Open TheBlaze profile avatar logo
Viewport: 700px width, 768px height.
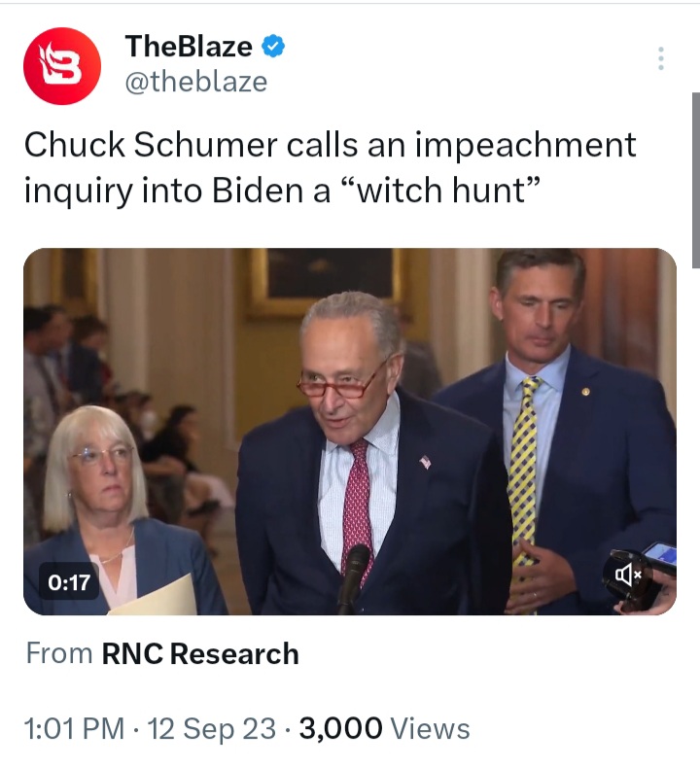click(62, 66)
